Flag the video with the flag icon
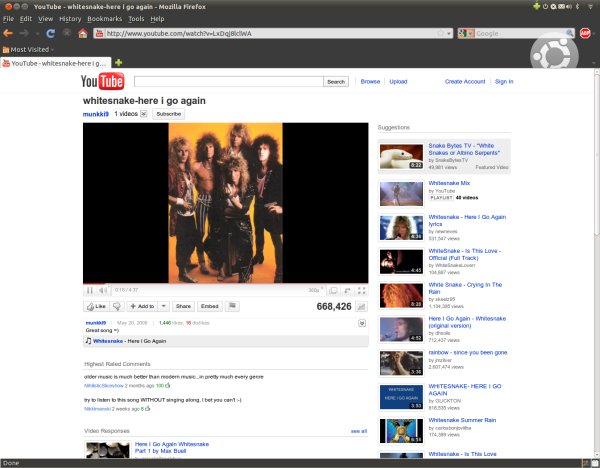 pos(232,306)
